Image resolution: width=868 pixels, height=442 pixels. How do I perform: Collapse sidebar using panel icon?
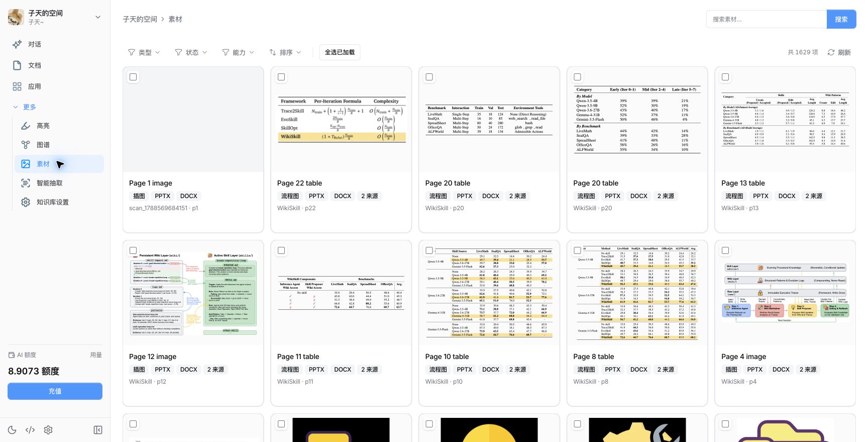pos(98,430)
